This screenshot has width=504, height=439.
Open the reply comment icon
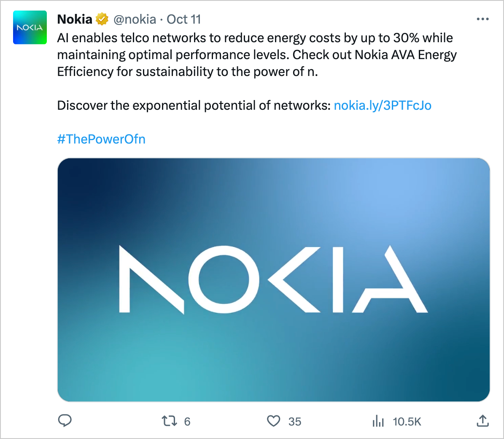(x=65, y=420)
